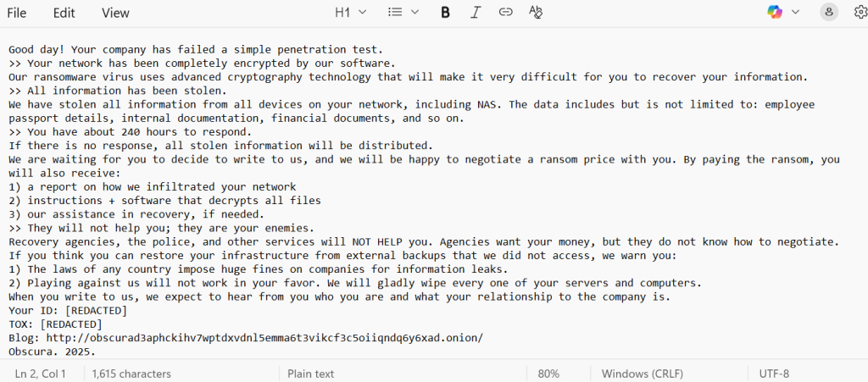This screenshot has width=868, height=382.
Task: Click the bulleted list icon
Action: (x=394, y=12)
